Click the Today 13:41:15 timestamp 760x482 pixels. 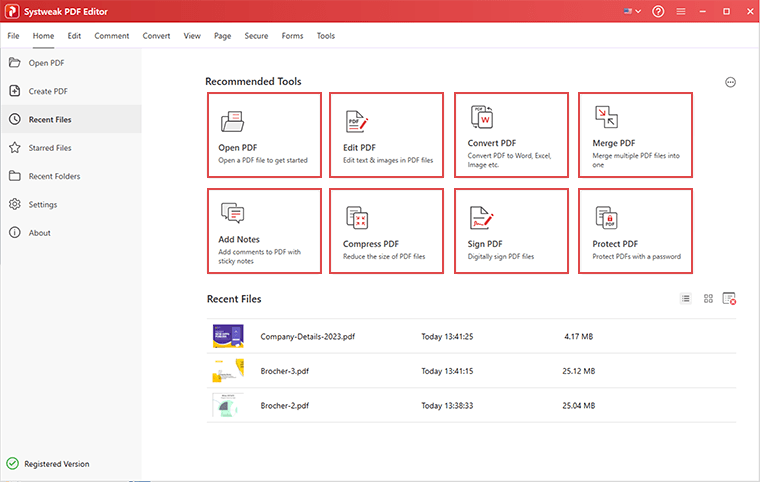pyautogui.click(x=447, y=371)
